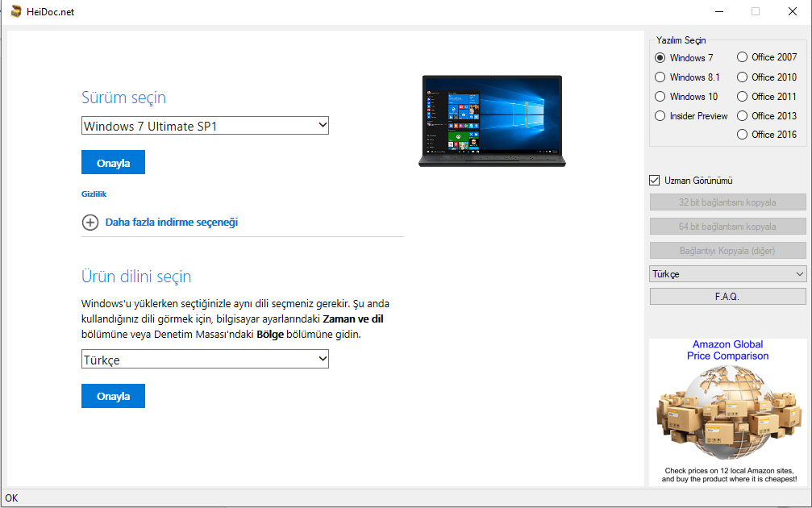Select the Windows 8.1 radio button

pos(660,77)
